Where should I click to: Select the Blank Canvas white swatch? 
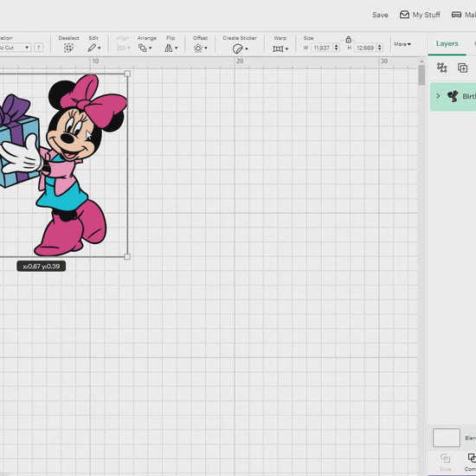click(x=447, y=438)
